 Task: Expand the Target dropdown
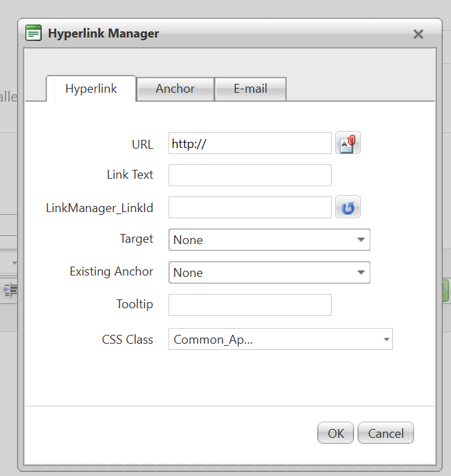coord(269,240)
